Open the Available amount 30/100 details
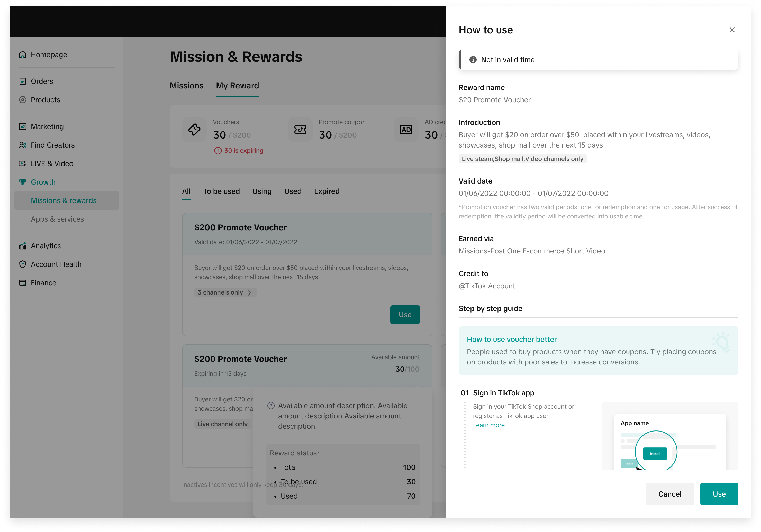Viewport: 761px width, 532px height. [407, 369]
